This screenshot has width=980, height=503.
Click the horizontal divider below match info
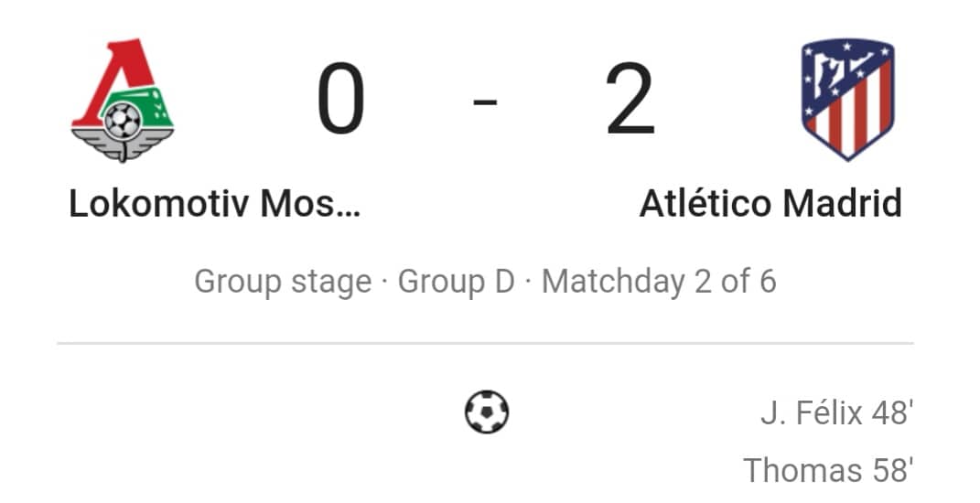(x=486, y=343)
